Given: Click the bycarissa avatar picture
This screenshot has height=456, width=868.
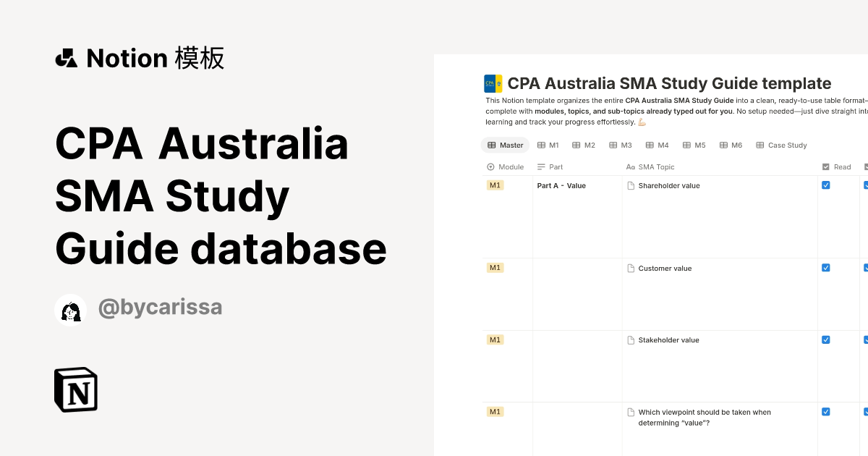Looking at the screenshot, I should [71, 310].
